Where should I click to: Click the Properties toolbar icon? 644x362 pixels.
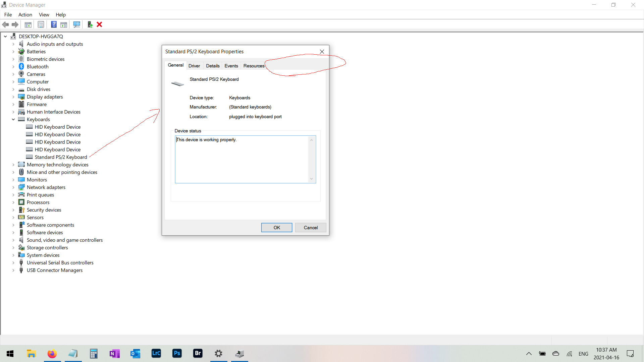coord(41,24)
